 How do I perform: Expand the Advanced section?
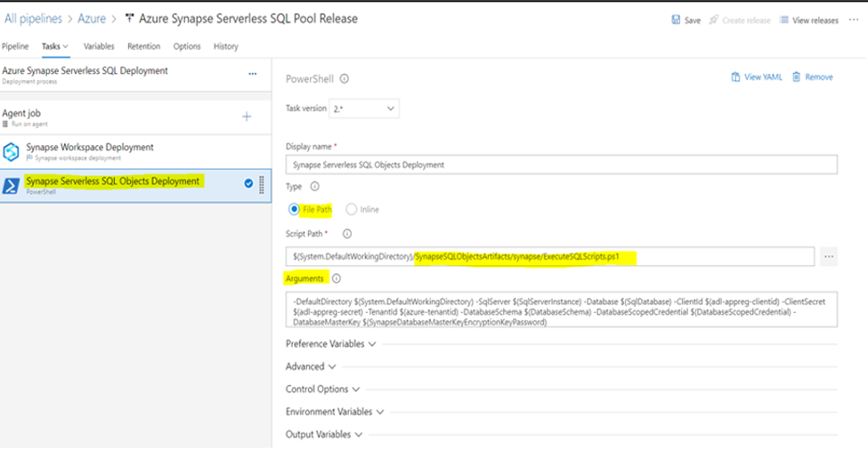pyautogui.click(x=311, y=366)
